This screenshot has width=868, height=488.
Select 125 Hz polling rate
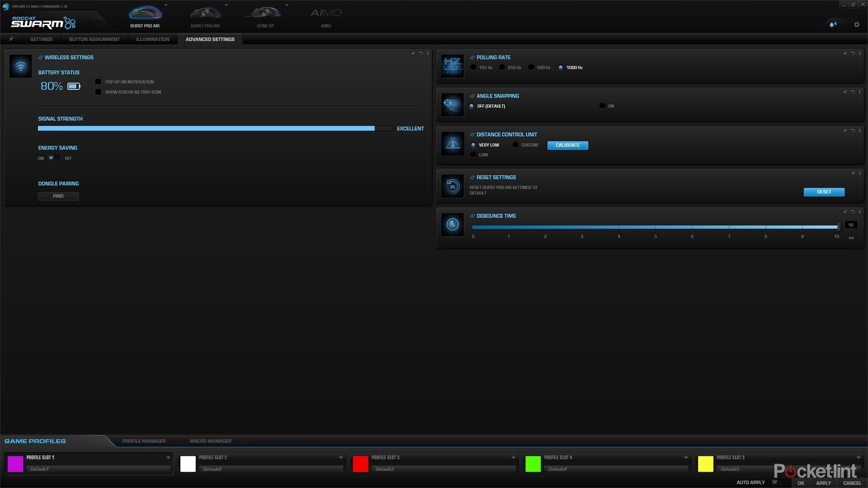click(x=473, y=67)
